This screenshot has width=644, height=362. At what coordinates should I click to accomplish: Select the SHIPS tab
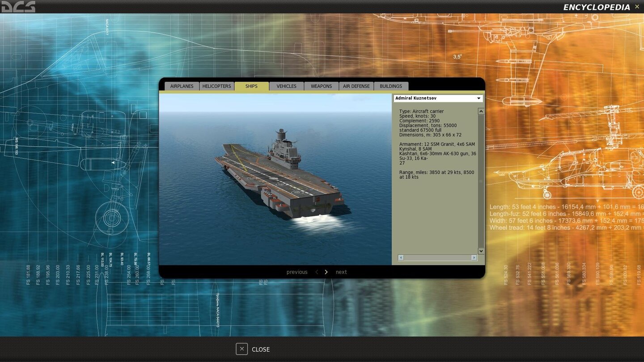pyautogui.click(x=251, y=86)
